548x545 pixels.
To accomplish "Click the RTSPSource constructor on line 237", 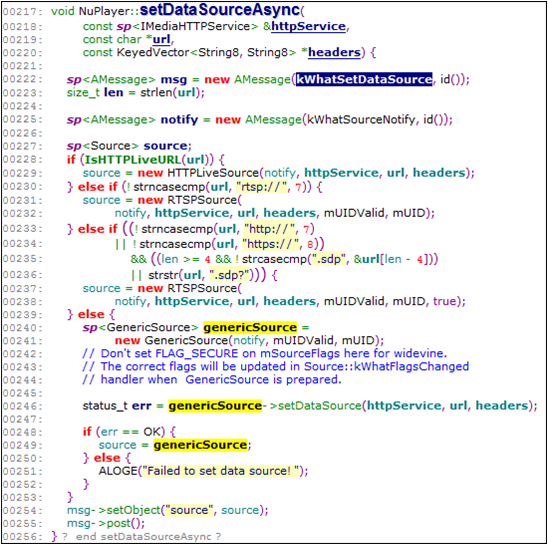I will (x=202, y=288).
